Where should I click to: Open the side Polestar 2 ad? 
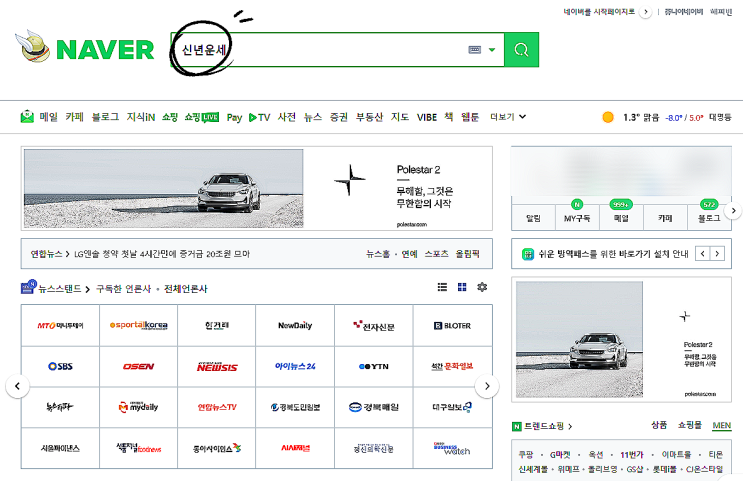(x=621, y=339)
